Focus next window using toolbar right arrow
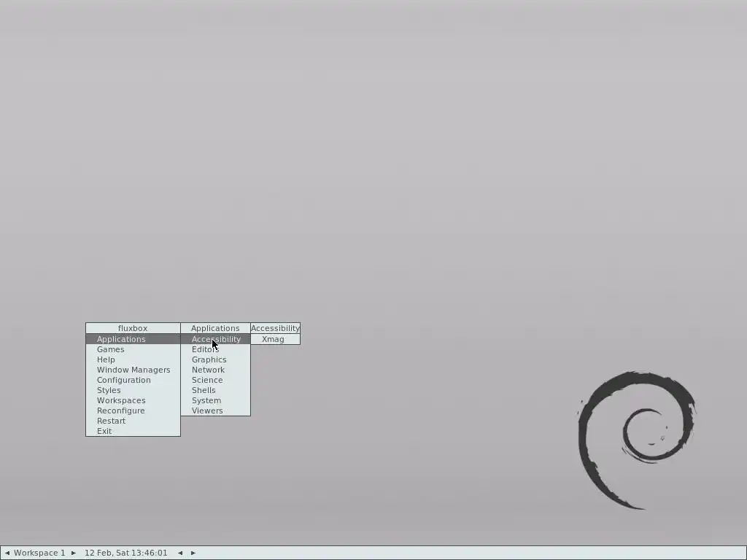 [193, 553]
